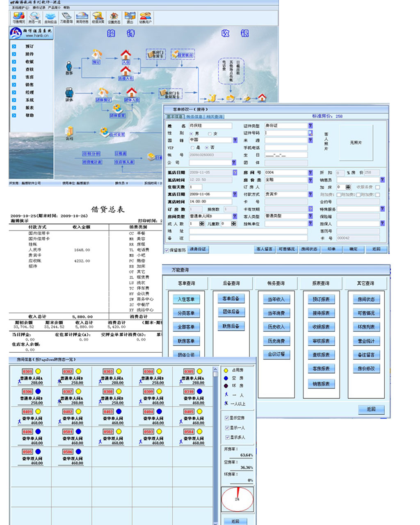The width and height of the screenshot is (420, 525).
Task: Open the 产品简介 menu
Action: [x=54, y=7]
